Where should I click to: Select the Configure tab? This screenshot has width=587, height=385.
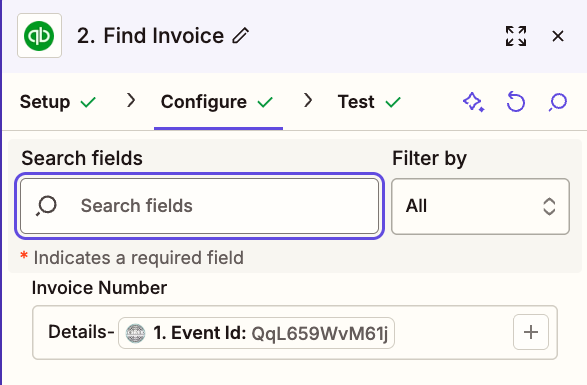[x=217, y=102]
